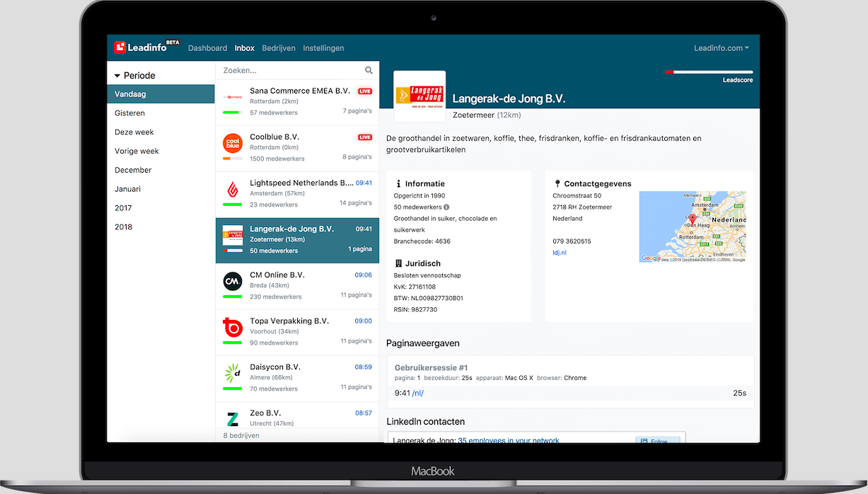Filter by Januari
868x494 pixels.
tap(161, 190)
